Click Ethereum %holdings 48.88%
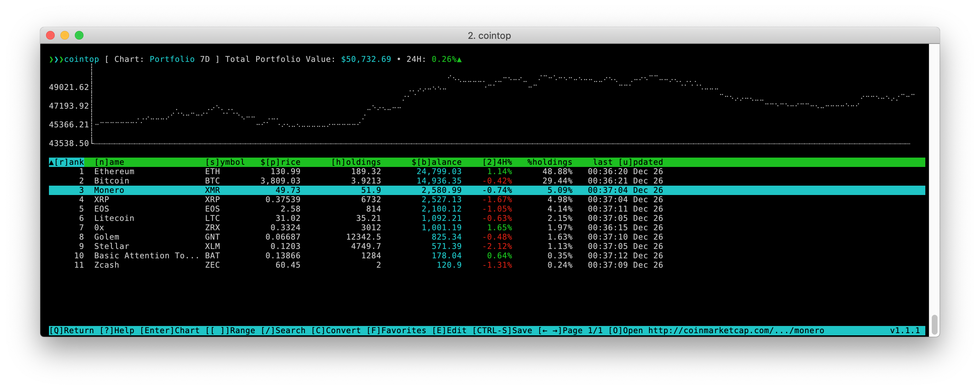980x390 pixels. point(557,172)
